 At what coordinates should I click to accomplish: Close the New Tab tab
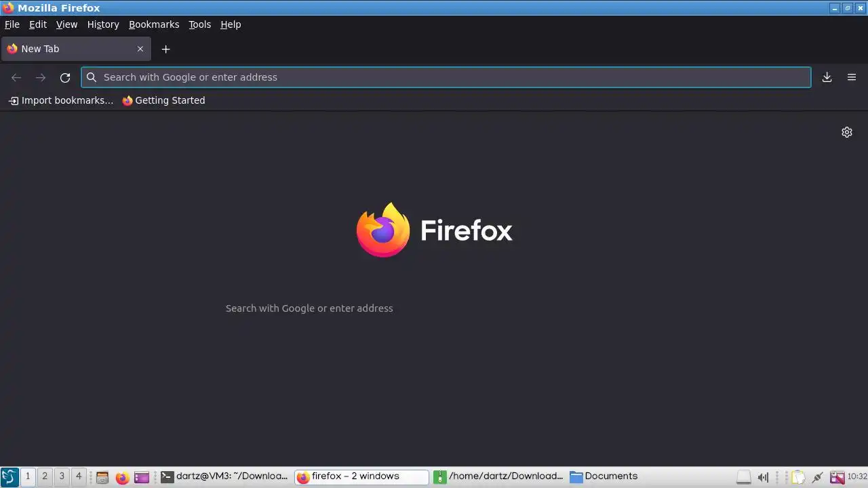[x=140, y=49]
